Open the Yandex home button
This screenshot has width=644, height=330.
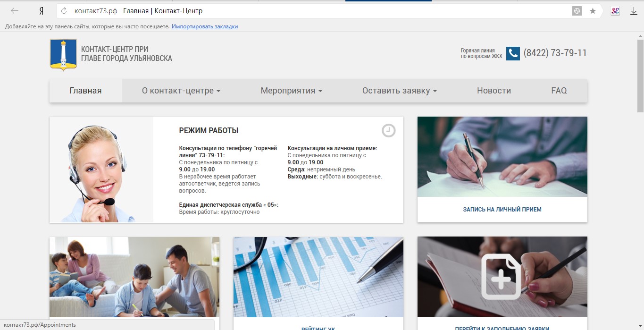42,11
